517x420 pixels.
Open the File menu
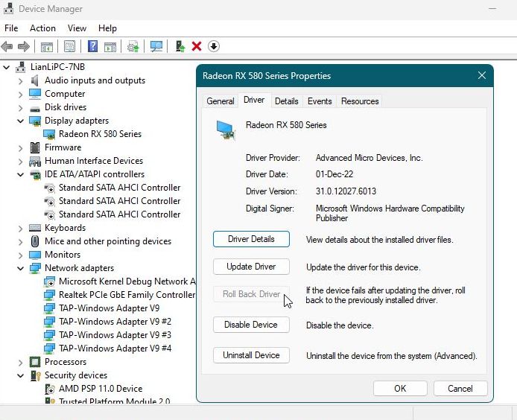click(11, 28)
